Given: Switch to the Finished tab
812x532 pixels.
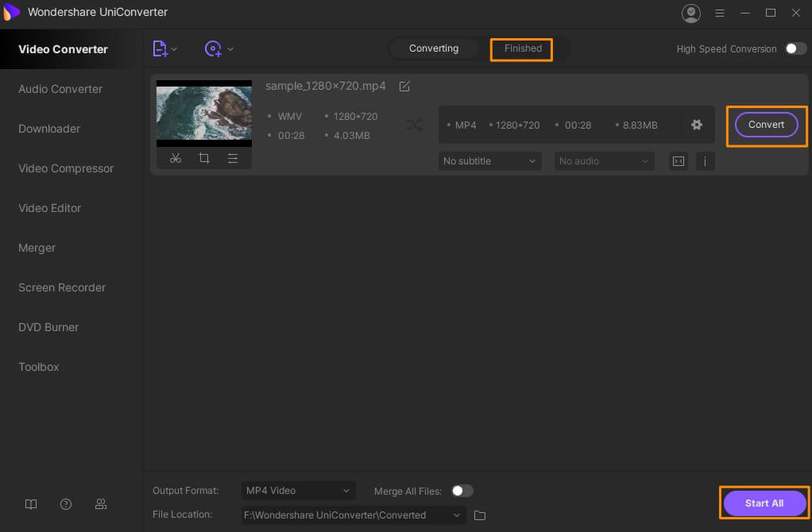Looking at the screenshot, I should click(523, 48).
